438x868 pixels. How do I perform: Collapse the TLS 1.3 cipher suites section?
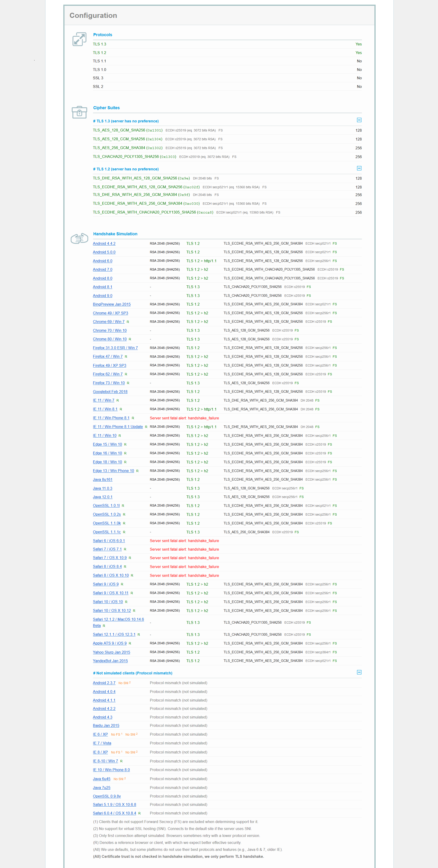click(x=359, y=120)
